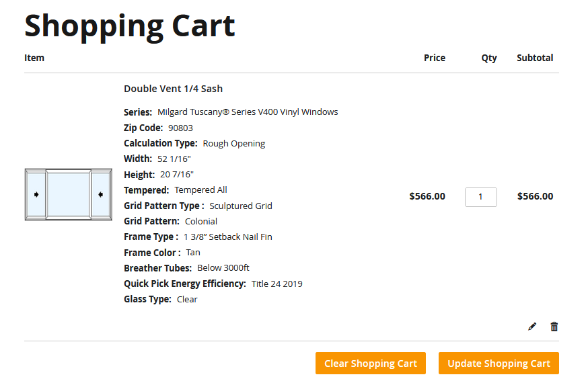Select the Milgard Tuscany Series value text
Screen dimensions: 588x383
[x=248, y=112]
